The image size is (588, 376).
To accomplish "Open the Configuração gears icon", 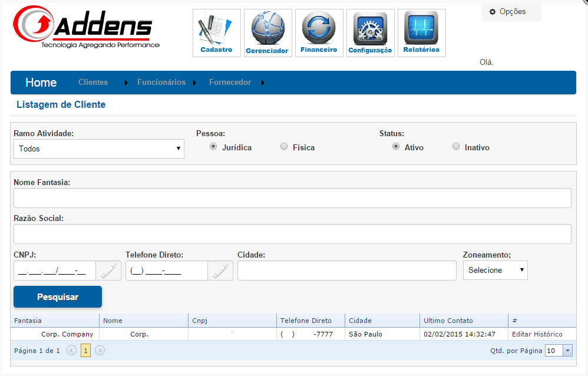I will [x=370, y=32].
